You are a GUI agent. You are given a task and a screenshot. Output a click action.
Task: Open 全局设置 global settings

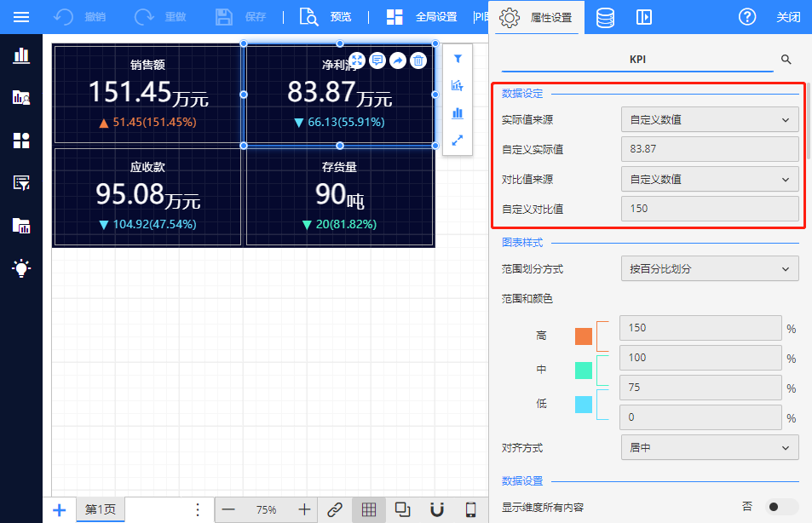coord(422,17)
